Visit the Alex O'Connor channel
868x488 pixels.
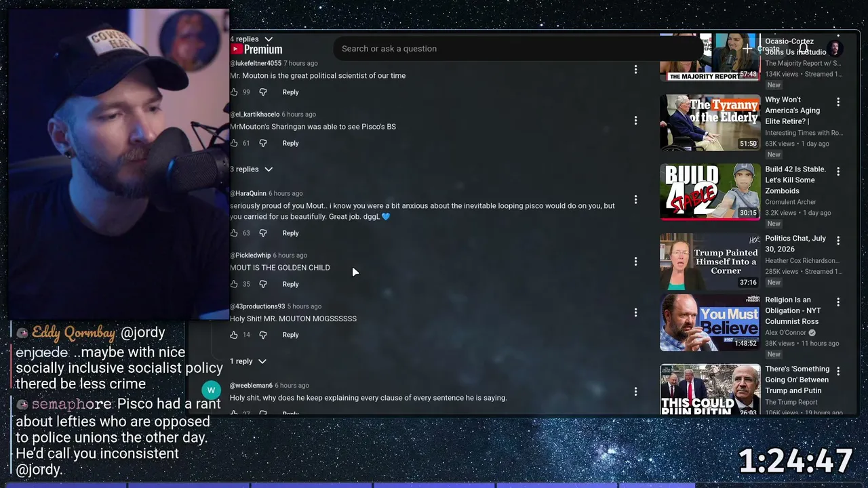tap(786, 333)
